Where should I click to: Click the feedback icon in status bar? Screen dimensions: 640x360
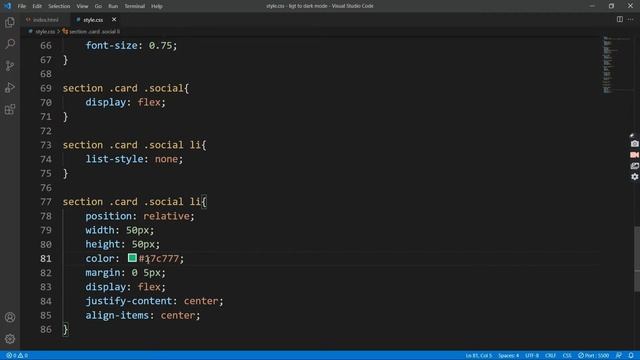pyautogui.click(x=619, y=356)
